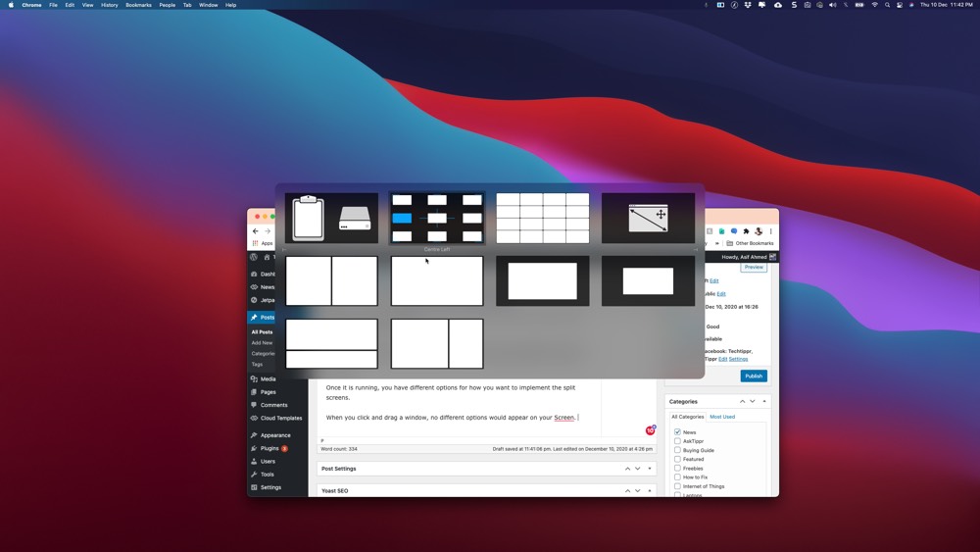Click the clipboard icon in the snap overlay
Viewport: 980px width, 552px height.
pyautogui.click(x=308, y=218)
